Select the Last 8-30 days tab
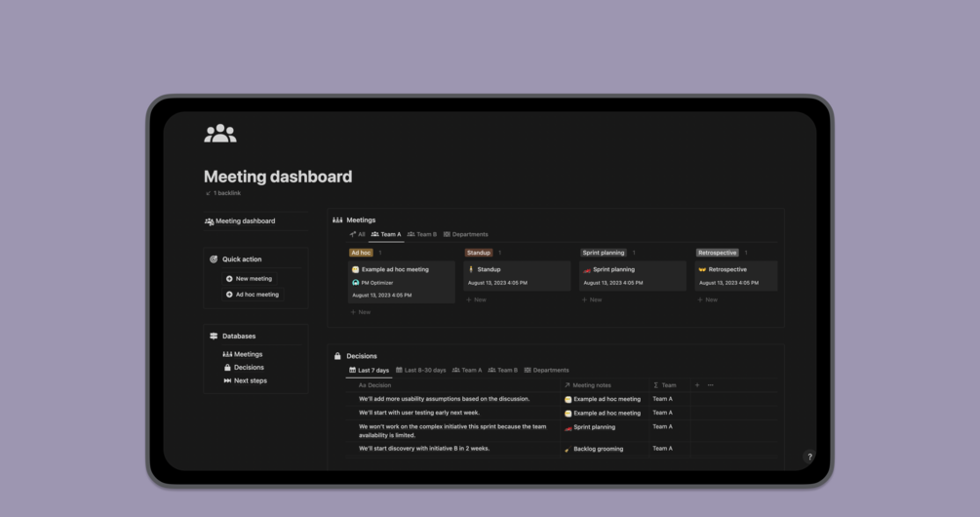This screenshot has height=517, width=980. (x=420, y=370)
